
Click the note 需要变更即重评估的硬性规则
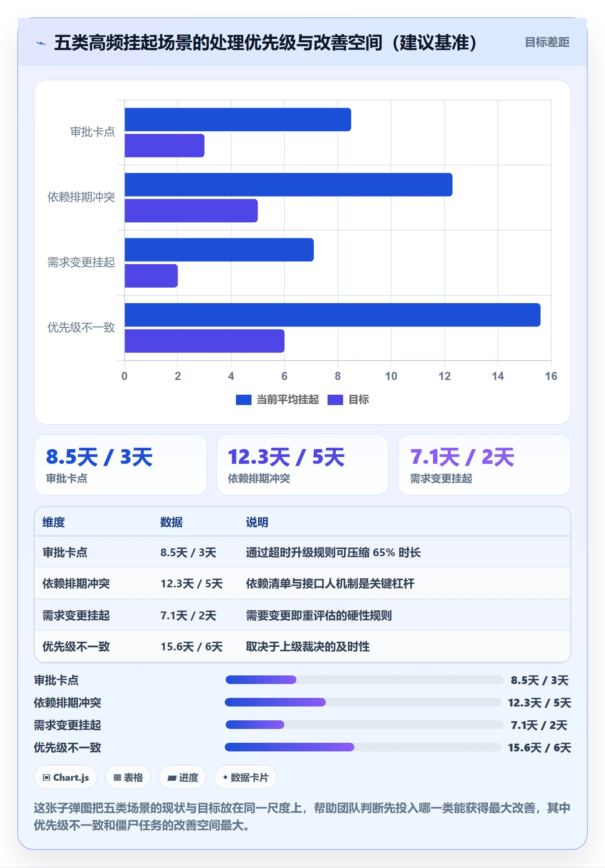point(319,615)
